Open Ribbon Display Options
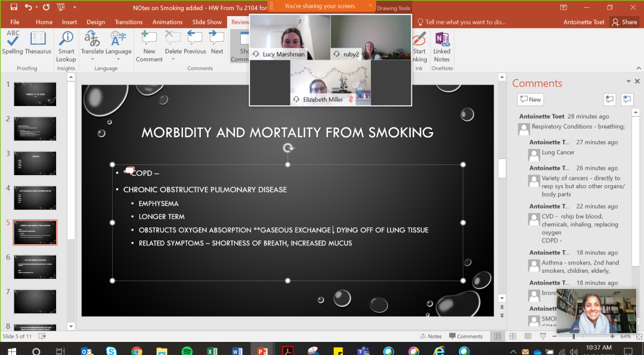 point(563,7)
